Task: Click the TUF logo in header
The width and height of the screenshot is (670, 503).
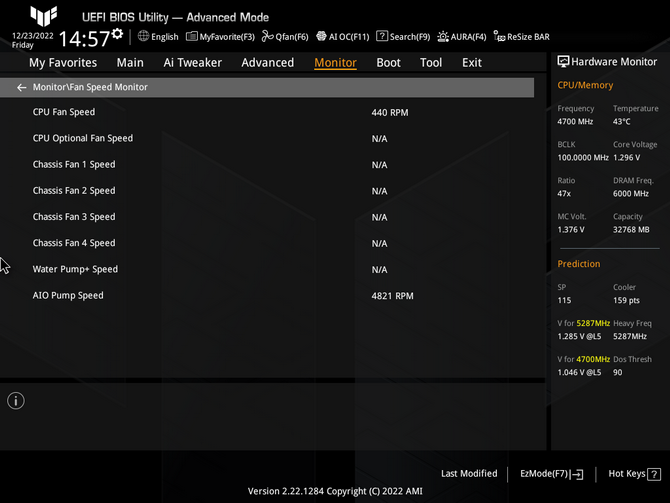Action: pyautogui.click(x=44, y=16)
